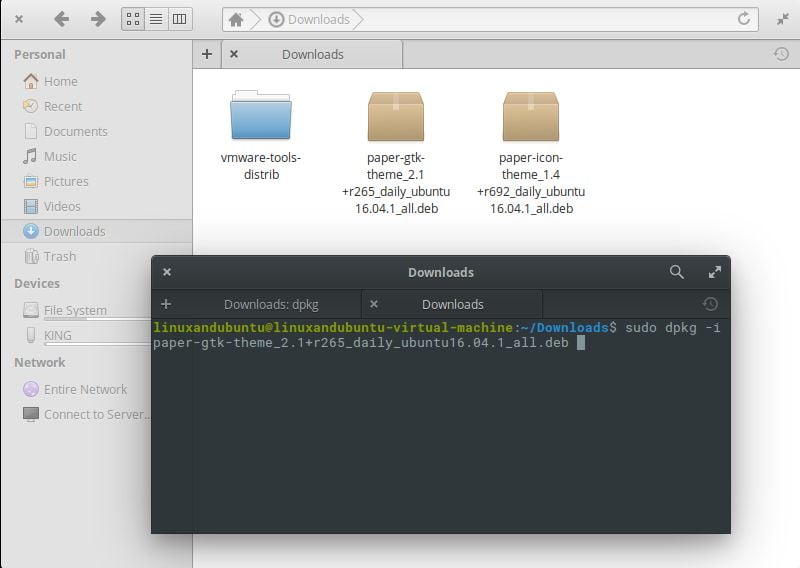Open KING device in sidebar
The image size is (800, 568).
[48, 335]
